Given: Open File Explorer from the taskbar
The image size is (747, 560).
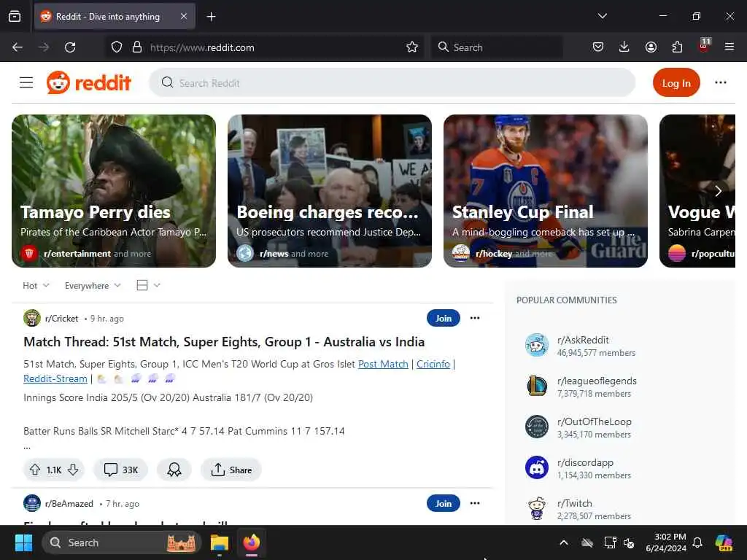Looking at the screenshot, I should (220, 542).
